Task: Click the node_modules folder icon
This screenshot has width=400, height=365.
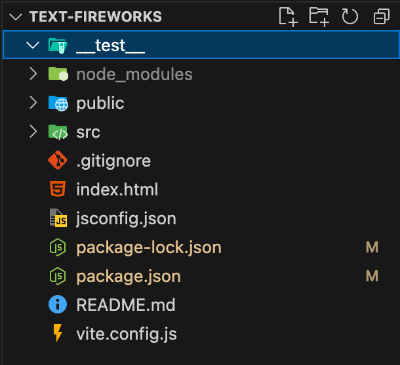Action: (x=58, y=74)
